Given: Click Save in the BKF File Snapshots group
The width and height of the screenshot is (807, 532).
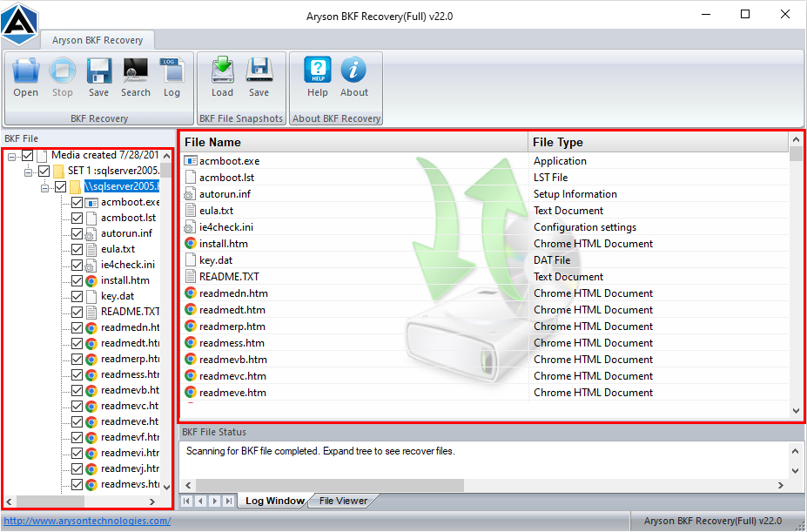Looking at the screenshot, I should (x=259, y=71).
